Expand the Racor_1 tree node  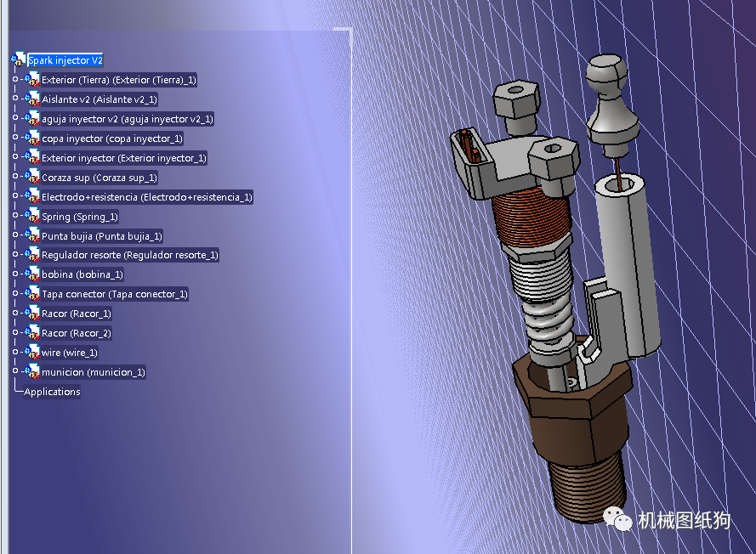coord(15,313)
